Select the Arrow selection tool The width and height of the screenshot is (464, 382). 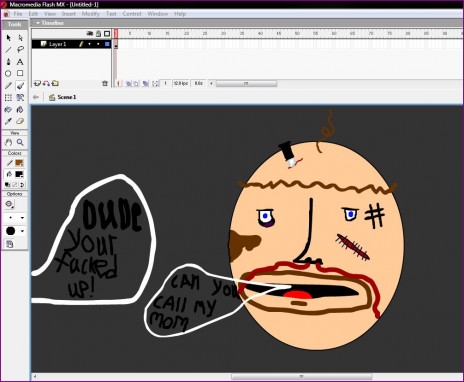[x=9, y=38]
